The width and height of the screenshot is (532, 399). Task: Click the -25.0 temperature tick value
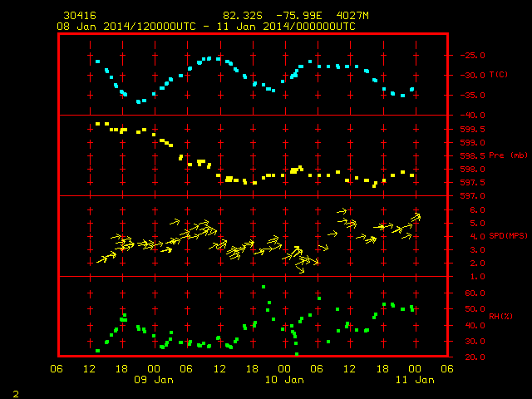point(473,56)
